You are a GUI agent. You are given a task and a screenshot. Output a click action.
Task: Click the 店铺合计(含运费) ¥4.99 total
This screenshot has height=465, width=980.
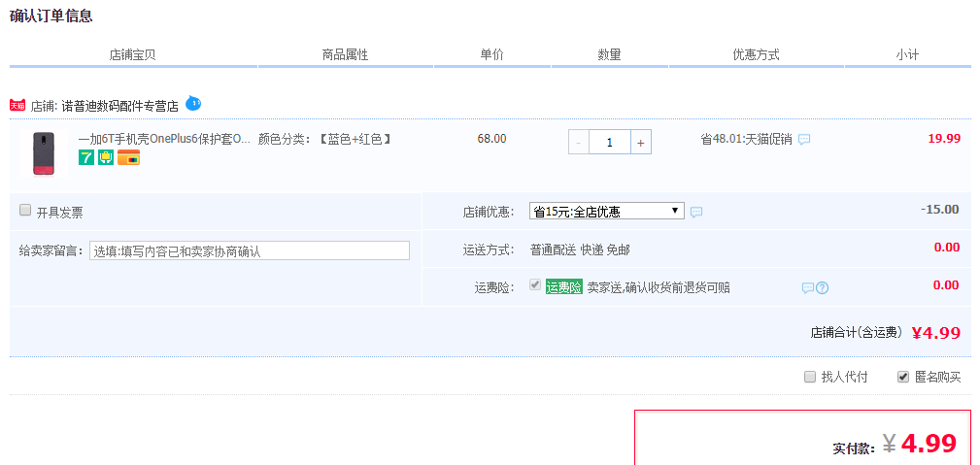tap(885, 333)
